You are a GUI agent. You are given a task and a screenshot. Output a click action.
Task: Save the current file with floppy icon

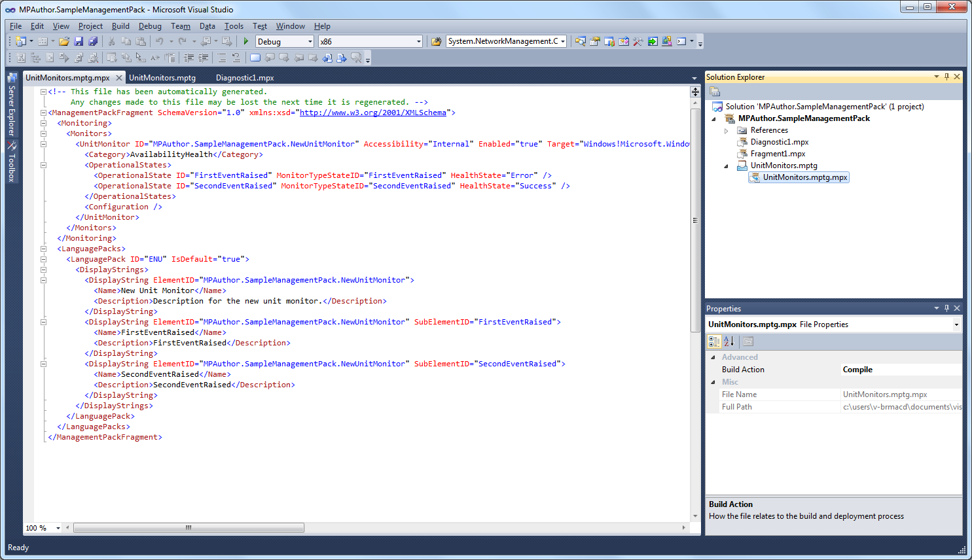pos(79,41)
